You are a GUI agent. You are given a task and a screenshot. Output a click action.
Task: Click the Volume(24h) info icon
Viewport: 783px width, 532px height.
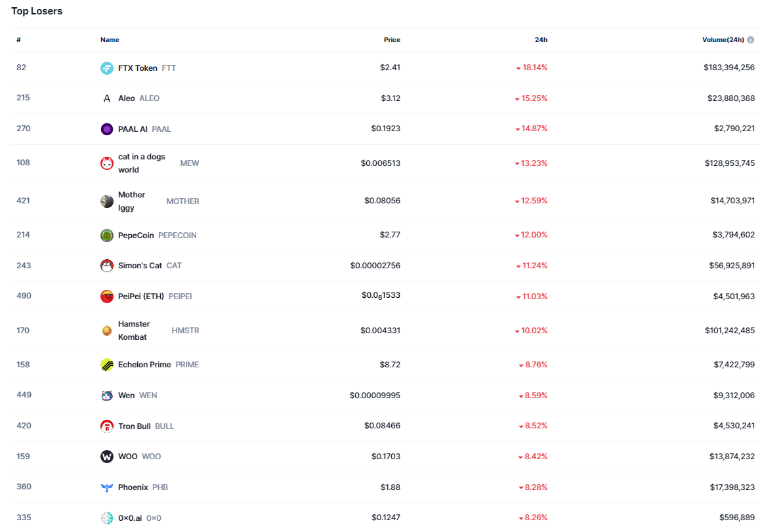(x=751, y=40)
